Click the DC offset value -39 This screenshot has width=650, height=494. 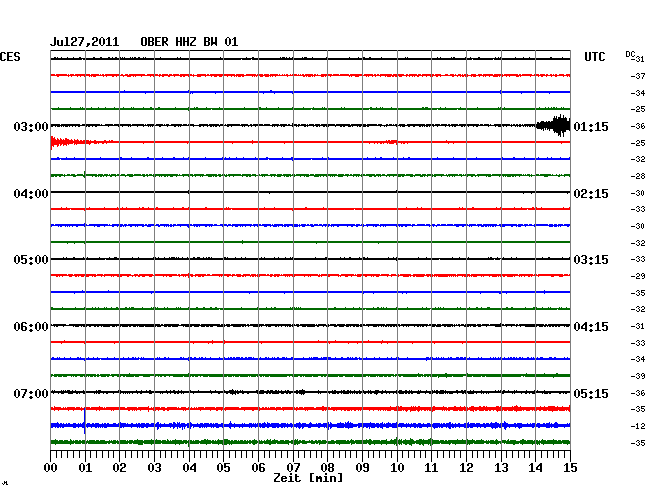[x=638, y=376]
